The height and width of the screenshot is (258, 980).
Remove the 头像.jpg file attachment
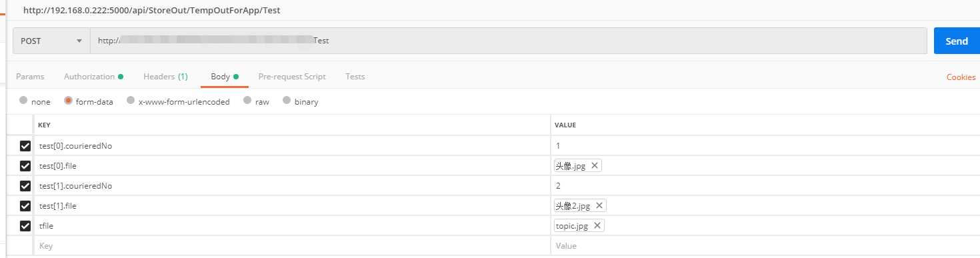(595, 166)
